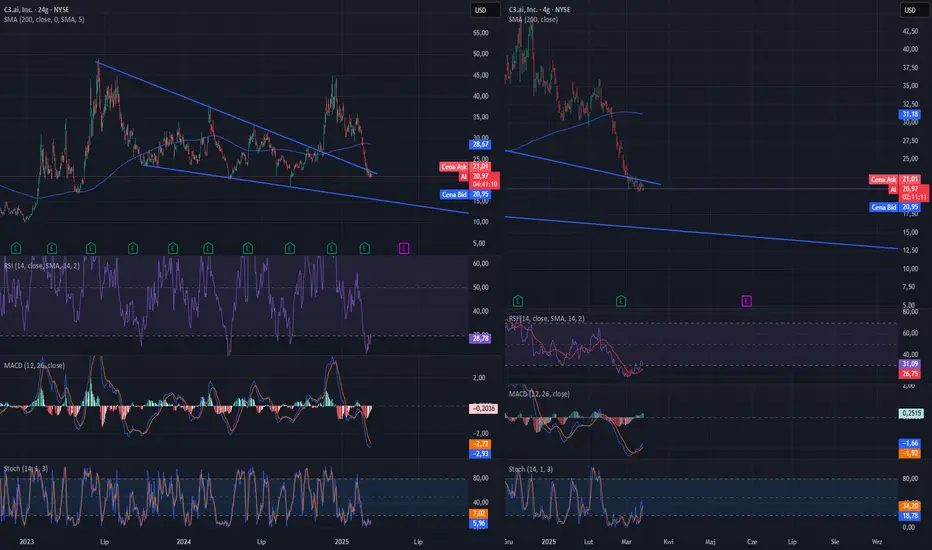Click the fifth green earnings marker in 24g chart
Screen dimensions: 932x550
click(173, 248)
